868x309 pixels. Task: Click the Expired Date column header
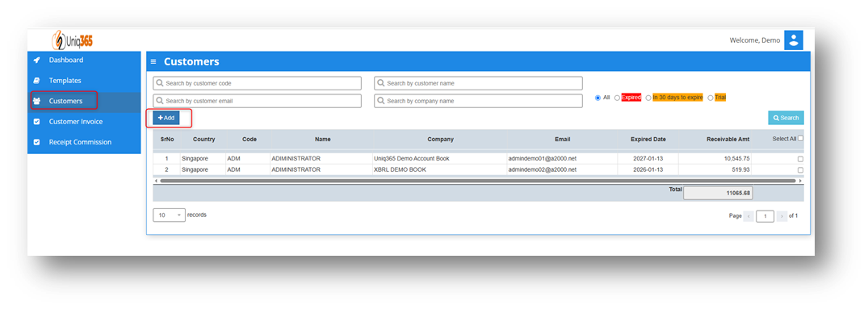[648, 140]
